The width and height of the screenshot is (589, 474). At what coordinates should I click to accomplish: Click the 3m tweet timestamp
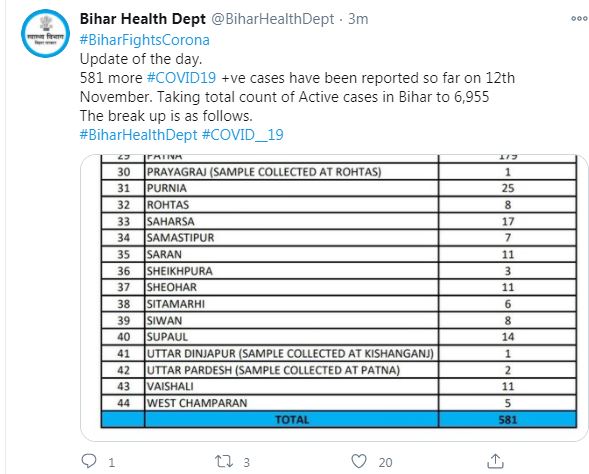358,19
